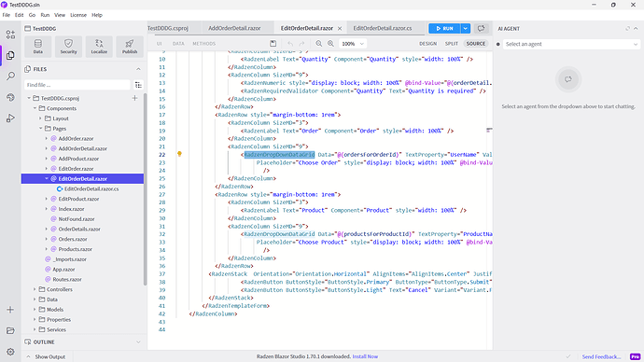Click the reload icon next to Run
Screen dimensions: 644x362
pos(481,28)
